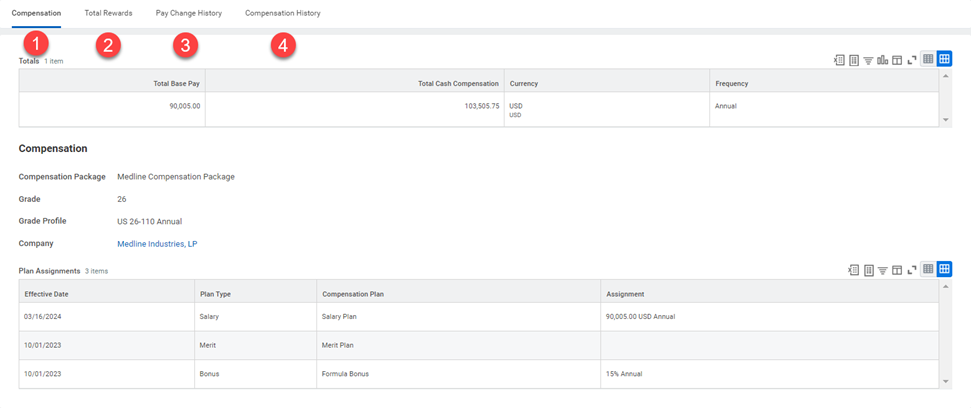The image size is (971, 408).
Task: Expand Plan Assignments table to fullscreen
Action: coord(912,270)
